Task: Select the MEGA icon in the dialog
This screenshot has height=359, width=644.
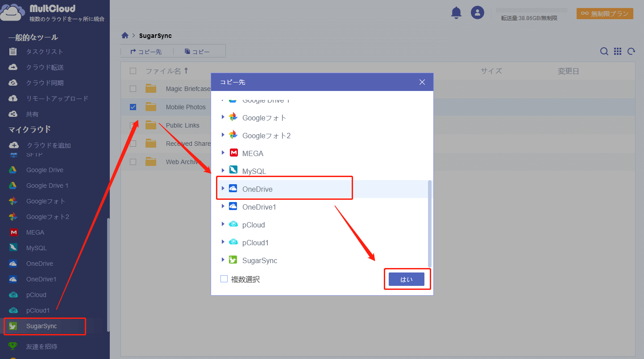Action: coord(233,153)
